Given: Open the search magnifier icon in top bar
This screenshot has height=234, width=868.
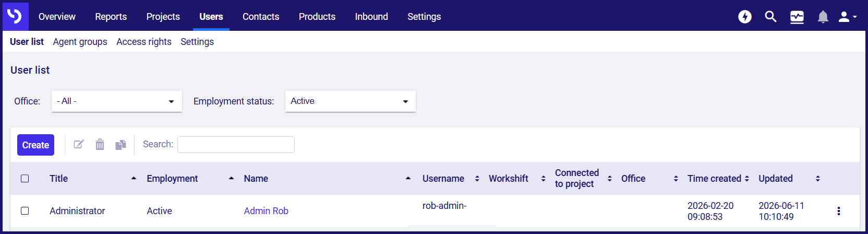Looking at the screenshot, I should (x=770, y=17).
